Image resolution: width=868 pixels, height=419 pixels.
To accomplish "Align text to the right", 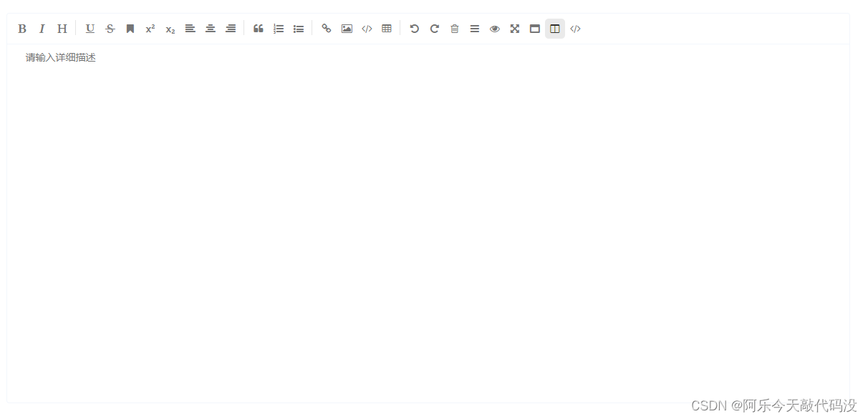I will point(231,29).
